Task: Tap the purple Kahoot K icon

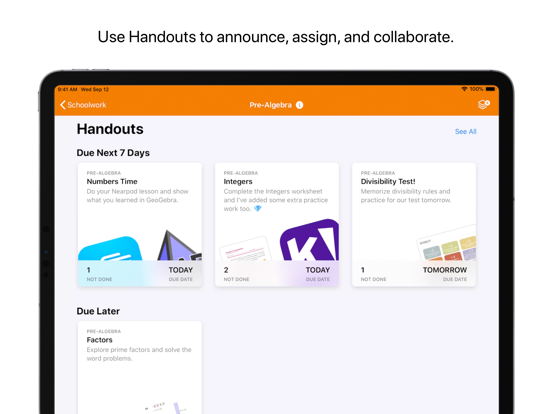Action: 309,240
